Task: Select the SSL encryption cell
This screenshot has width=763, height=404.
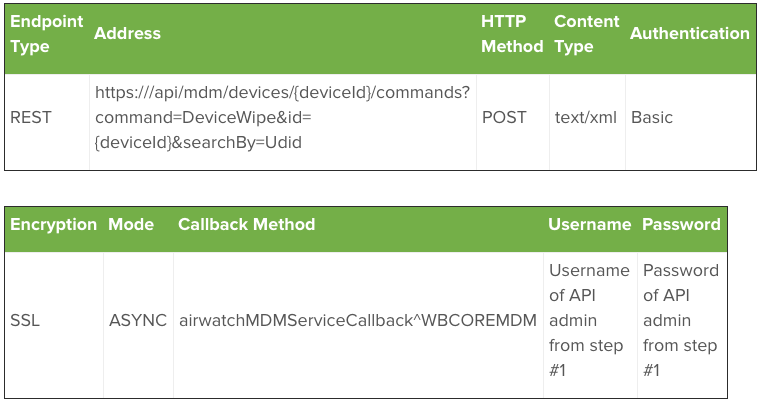Action: (25, 320)
